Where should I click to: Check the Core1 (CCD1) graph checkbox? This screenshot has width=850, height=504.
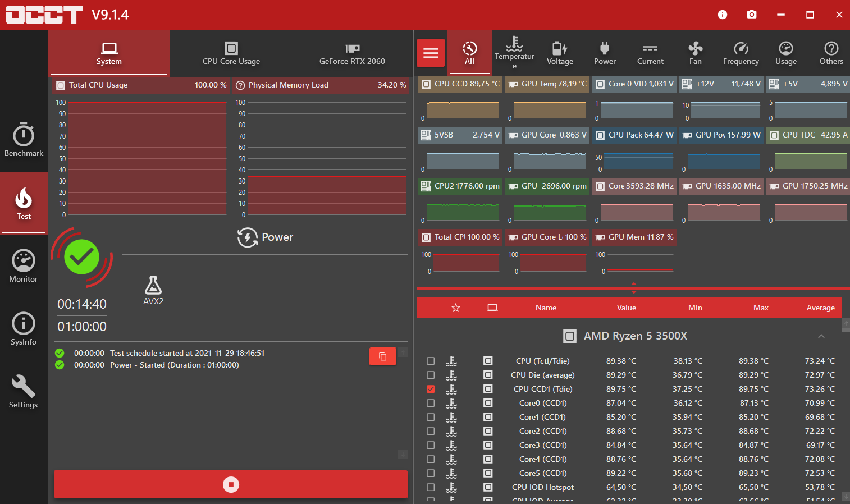coord(431,417)
